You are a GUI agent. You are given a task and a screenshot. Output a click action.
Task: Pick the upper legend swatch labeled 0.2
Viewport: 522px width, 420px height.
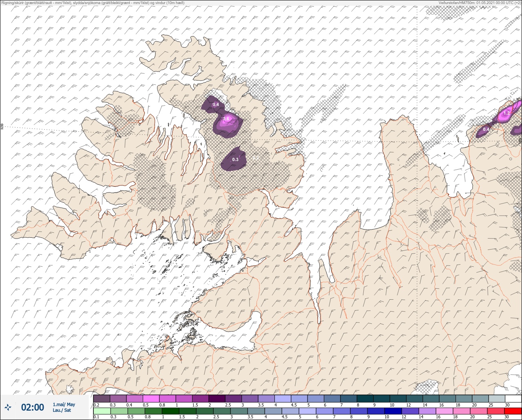tap(102, 398)
